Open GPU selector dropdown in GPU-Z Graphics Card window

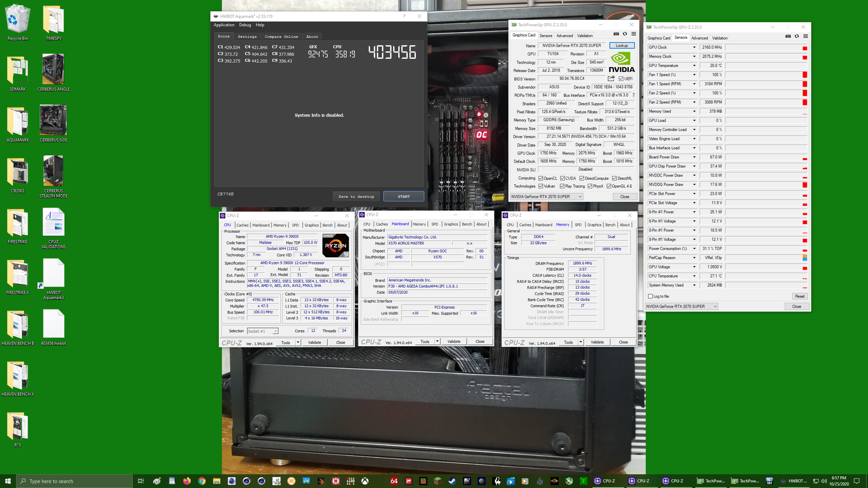[x=547, y=197]
